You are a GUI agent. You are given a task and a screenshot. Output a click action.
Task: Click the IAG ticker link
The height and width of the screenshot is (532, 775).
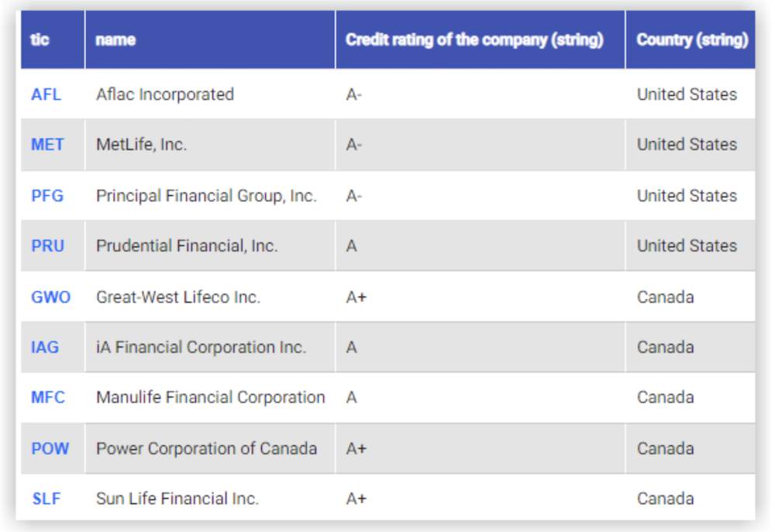coord(45,348)
